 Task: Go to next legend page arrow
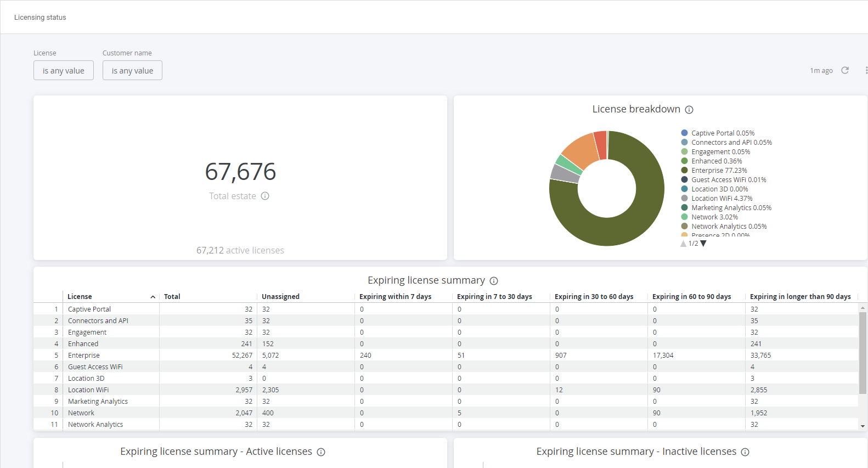(x=703, y=244)
